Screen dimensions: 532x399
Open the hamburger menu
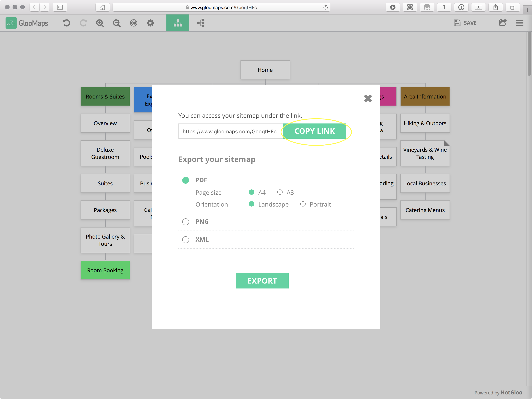[519, 23]
